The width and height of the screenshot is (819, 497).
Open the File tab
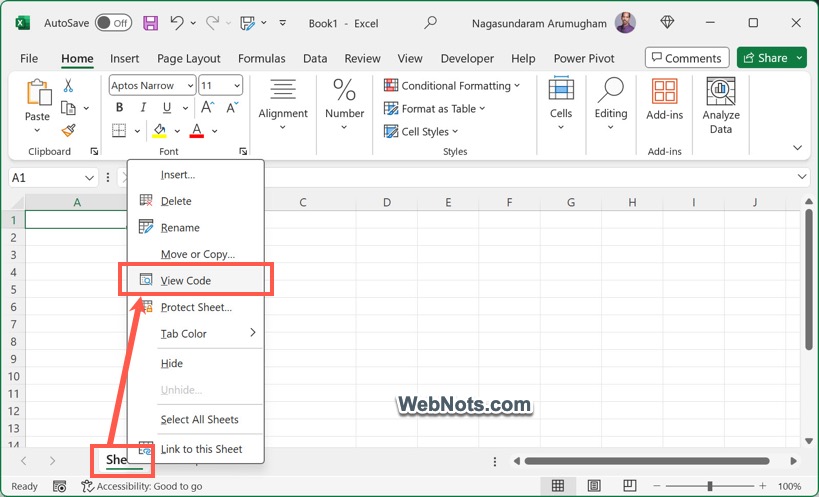coord(29,58)
